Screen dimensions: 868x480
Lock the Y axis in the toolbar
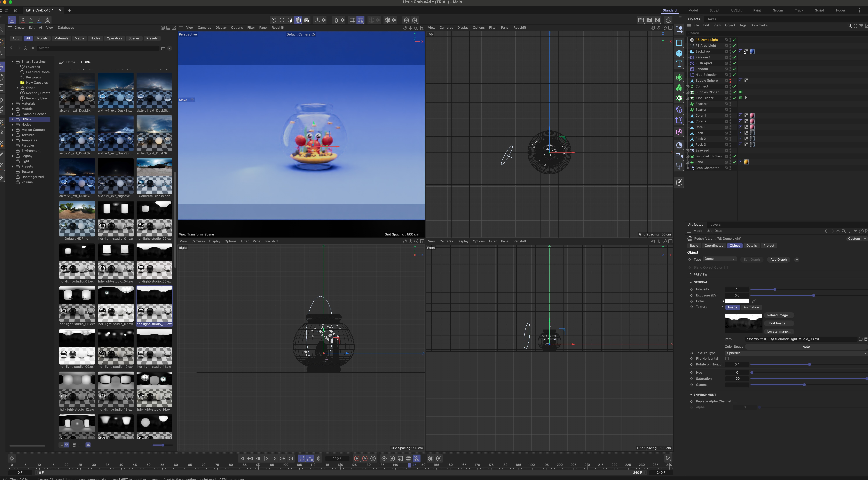(31, 20)
